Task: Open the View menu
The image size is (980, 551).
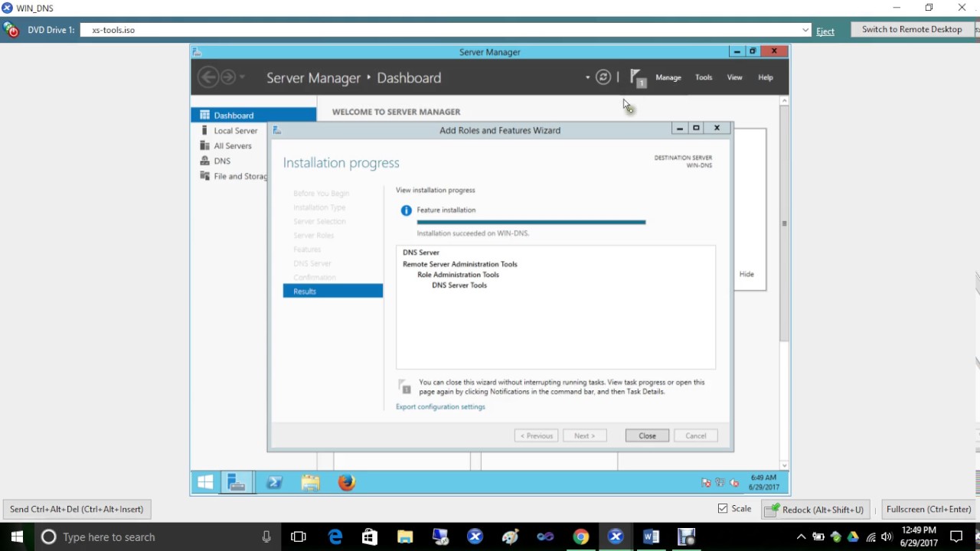Action: tap(734, 77)
